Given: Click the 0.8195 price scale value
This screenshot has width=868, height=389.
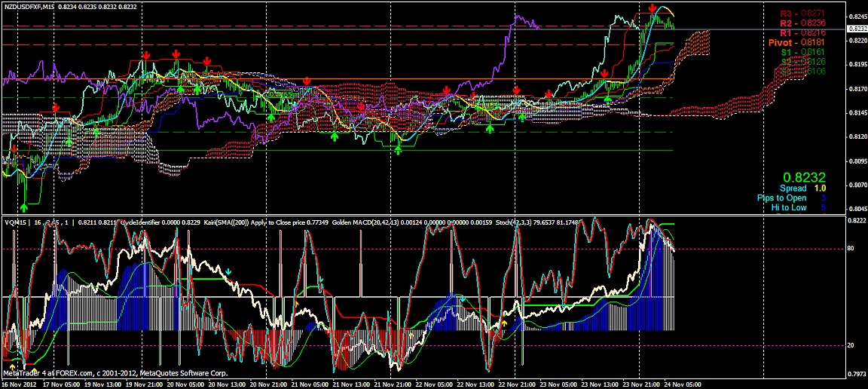Looking at the screenshot, I should [857, 65].
